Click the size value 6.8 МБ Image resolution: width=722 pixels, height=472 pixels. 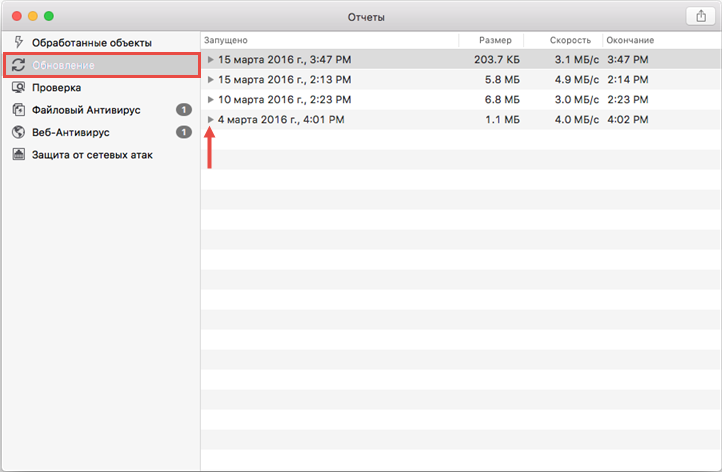pos(502,99)
